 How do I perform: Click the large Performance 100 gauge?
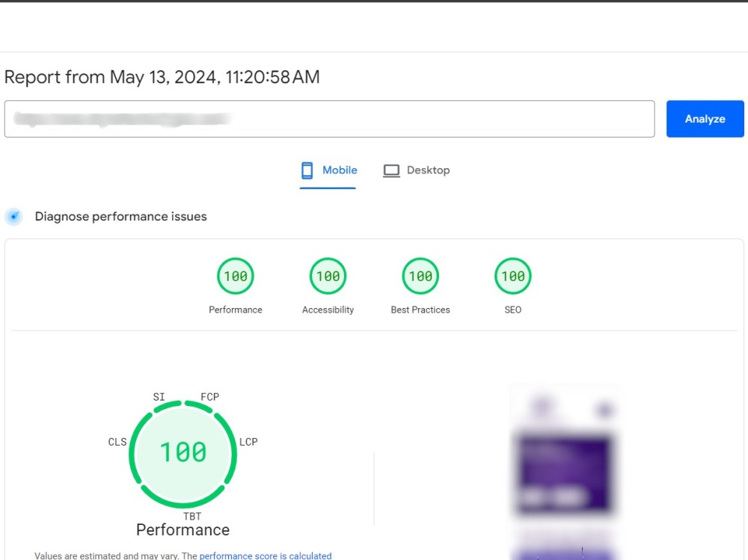point(183,453)
